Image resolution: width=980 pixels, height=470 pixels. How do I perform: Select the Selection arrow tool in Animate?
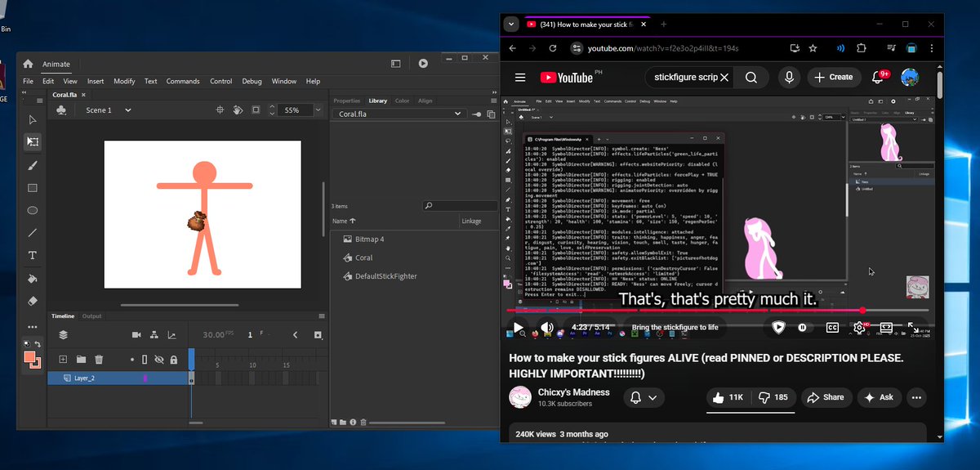pos(33,119)
